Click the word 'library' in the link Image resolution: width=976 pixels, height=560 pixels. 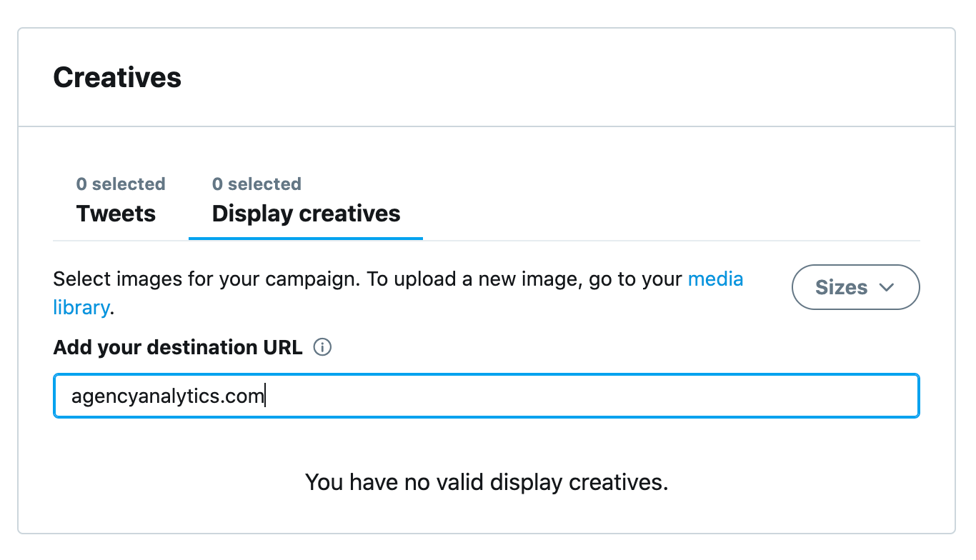click(81, 308)
